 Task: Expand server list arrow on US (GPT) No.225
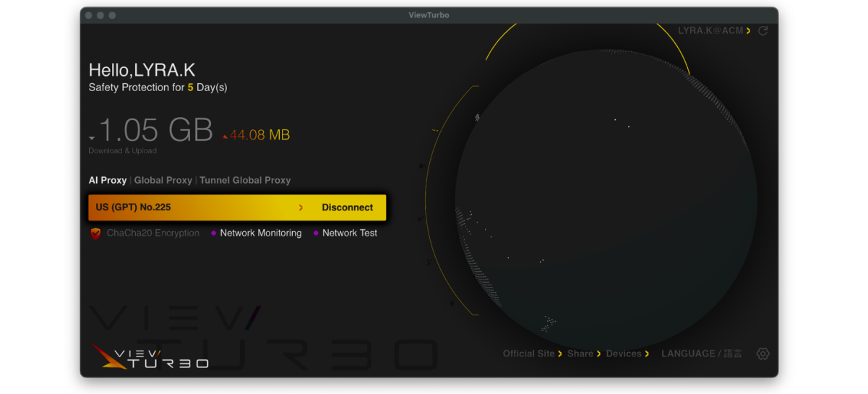click(x=301, y=207)
